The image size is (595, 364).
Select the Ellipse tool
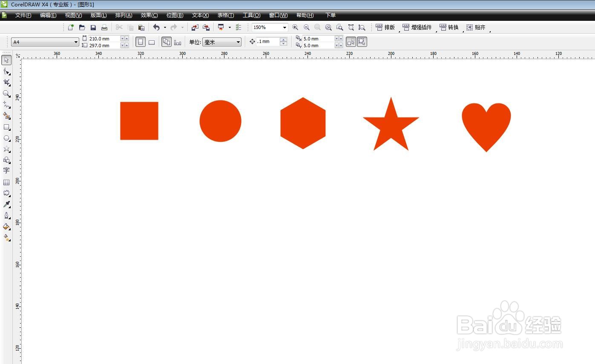click(6, 138)
